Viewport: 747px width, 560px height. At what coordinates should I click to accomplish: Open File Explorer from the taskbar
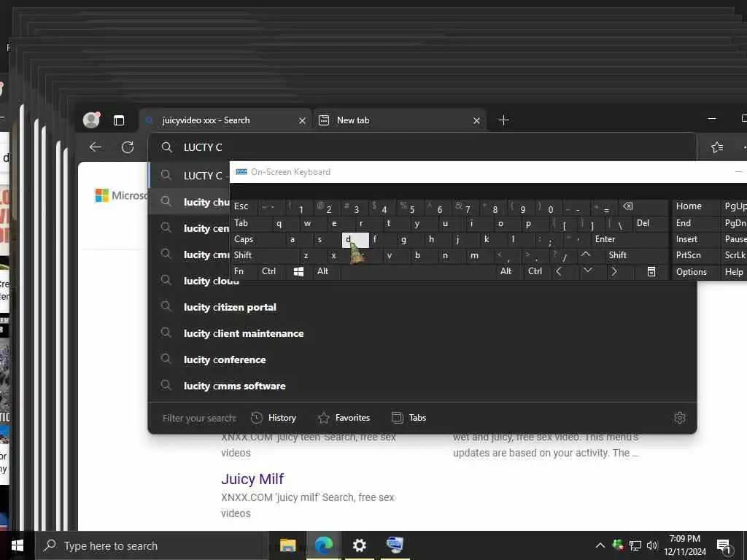(x=287, y=545)
